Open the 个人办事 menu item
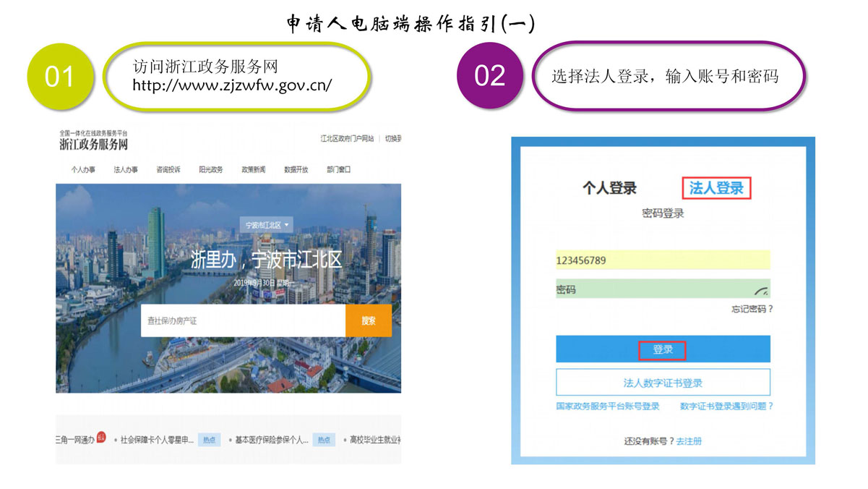 pyautogui.click(x=83, y=170)
